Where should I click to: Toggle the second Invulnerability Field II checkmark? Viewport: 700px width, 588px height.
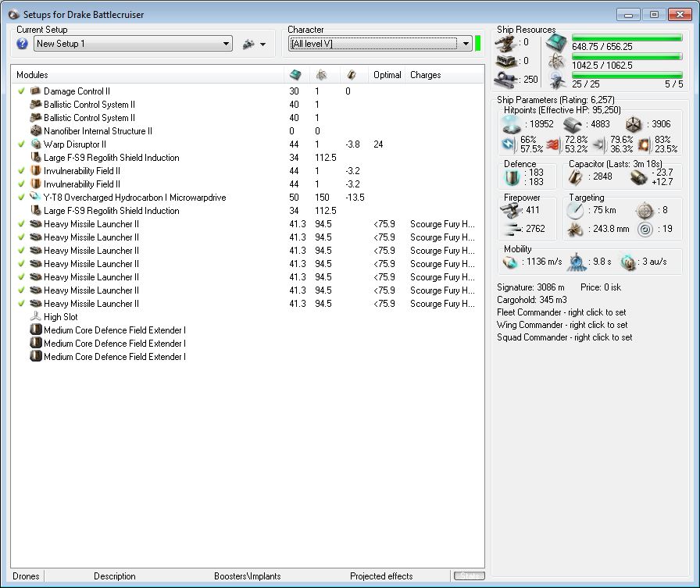point(21,184)
